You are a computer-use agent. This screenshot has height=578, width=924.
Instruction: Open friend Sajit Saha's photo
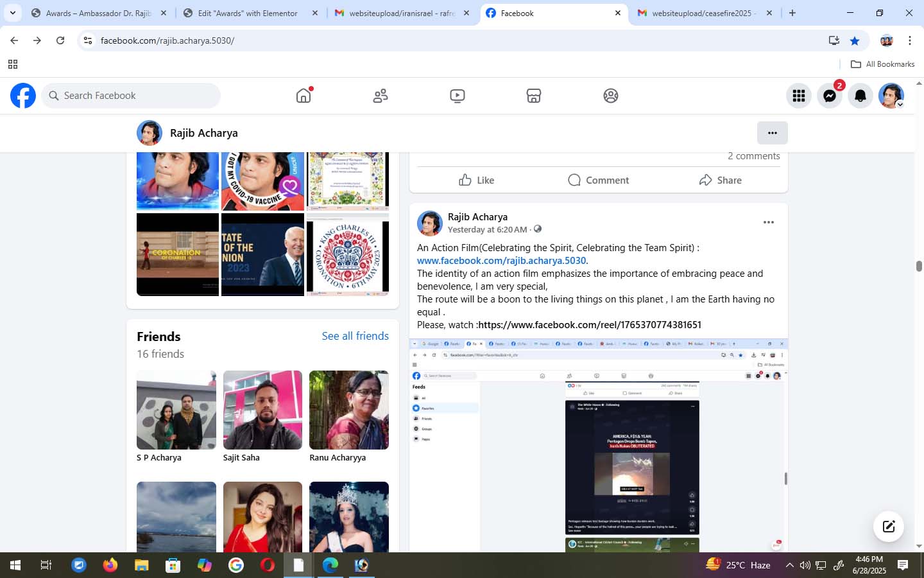tap(262, 410)
